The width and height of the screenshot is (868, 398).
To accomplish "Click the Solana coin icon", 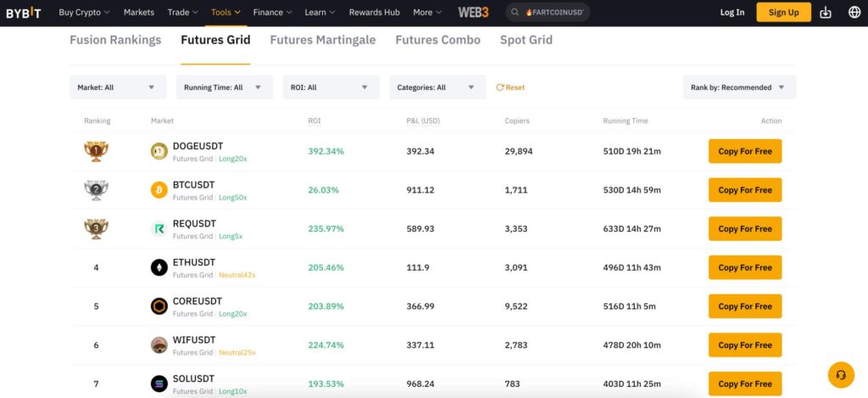I will pyautogui.click(x=159, y=384).
